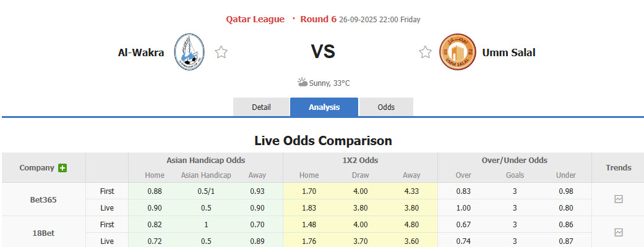This screenshot has width=644, height=247.
Task: Click Bet365 live home win odds 1.83
Action: tap(308, 208)
